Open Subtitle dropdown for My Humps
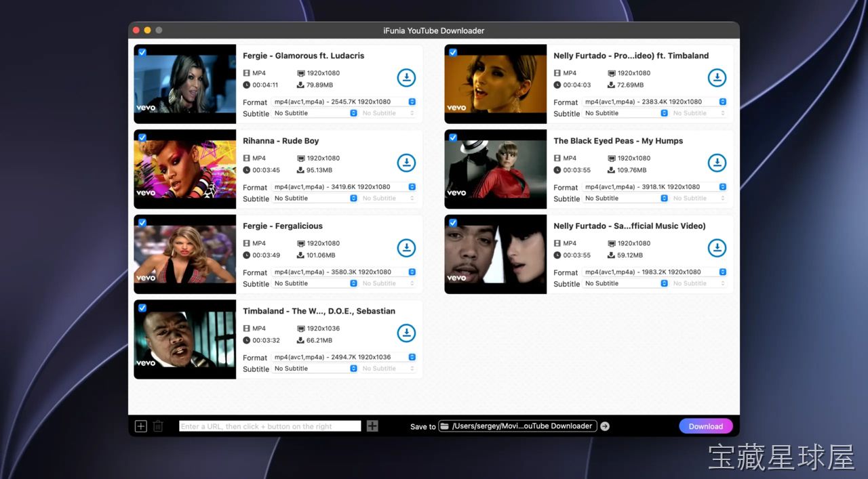 click(x=626, y=199)
